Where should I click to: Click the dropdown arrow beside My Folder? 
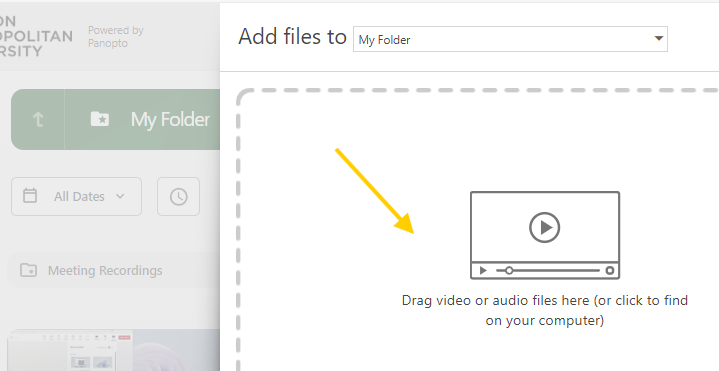658,39
